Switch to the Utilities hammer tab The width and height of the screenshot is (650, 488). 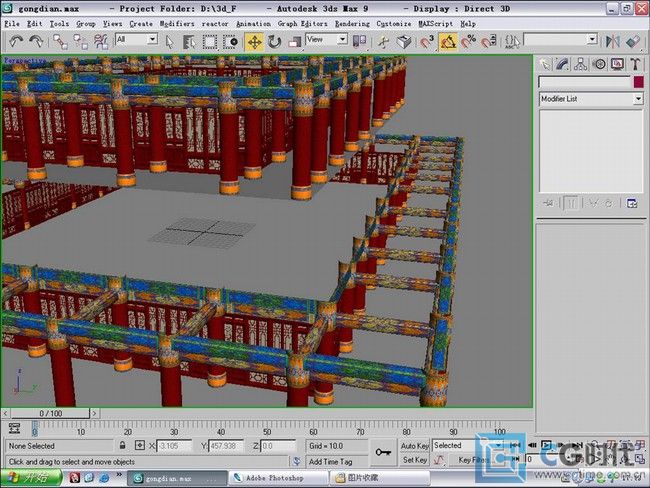635,64
